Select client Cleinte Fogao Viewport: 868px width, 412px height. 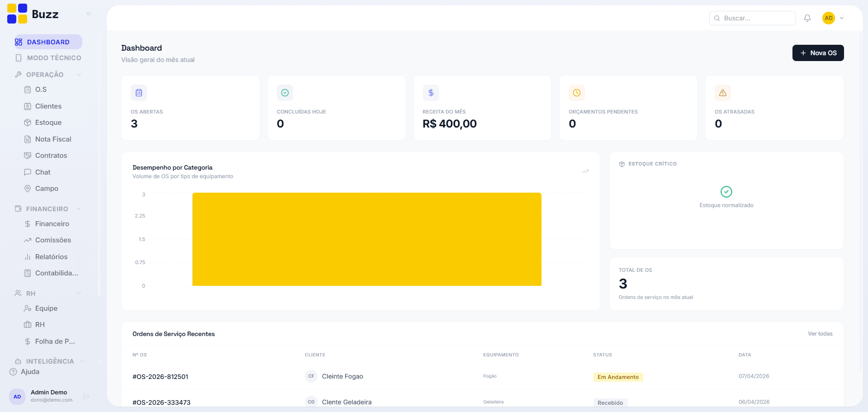(x=342, y=376)
